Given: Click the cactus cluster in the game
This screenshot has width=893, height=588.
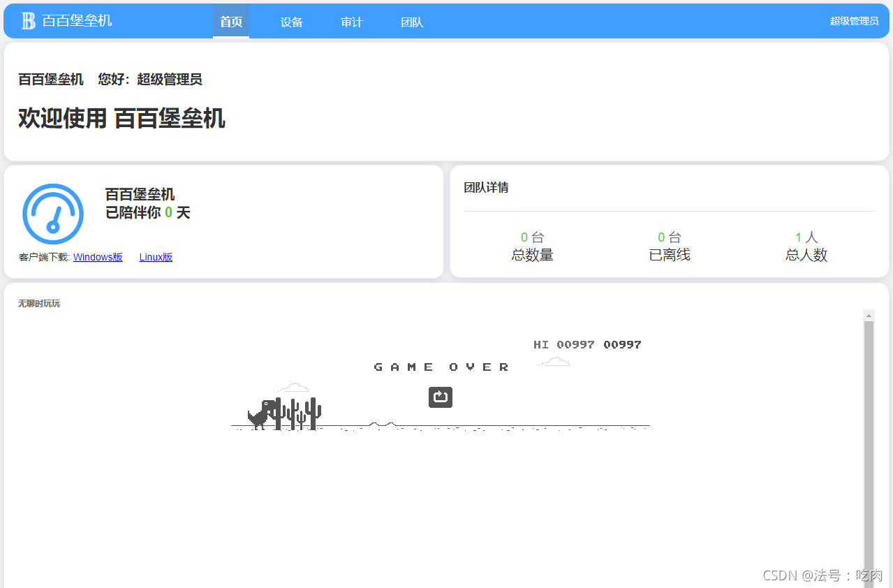Looking at the screenshot, I should coord(297,413).
